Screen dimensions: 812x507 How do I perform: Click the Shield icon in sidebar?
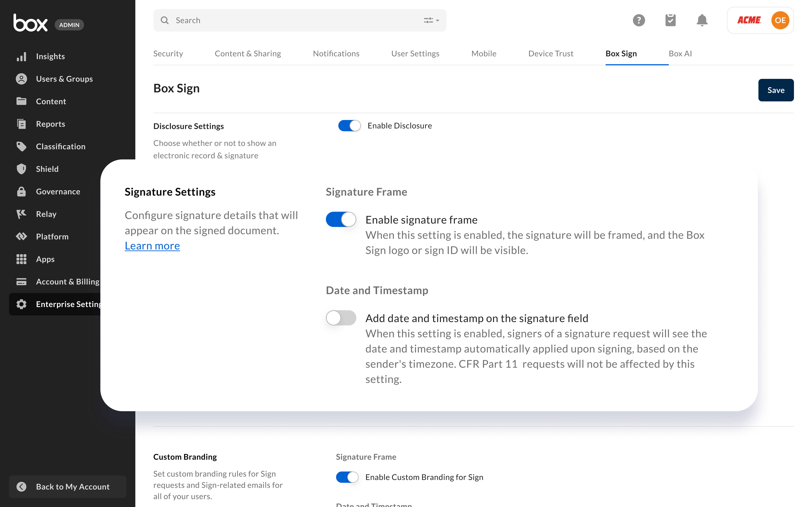click(21, 169)
